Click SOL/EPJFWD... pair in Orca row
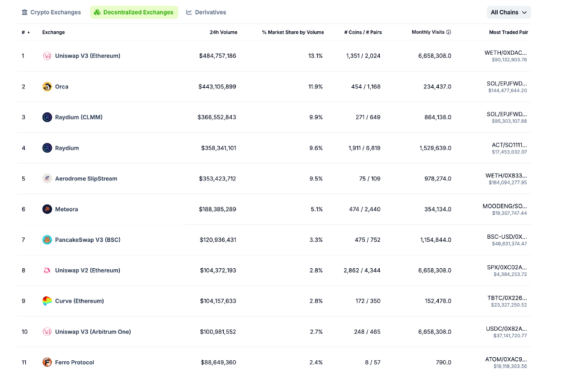Image resolution: width=588 pixels, height=374 pixels. (507, 84)
